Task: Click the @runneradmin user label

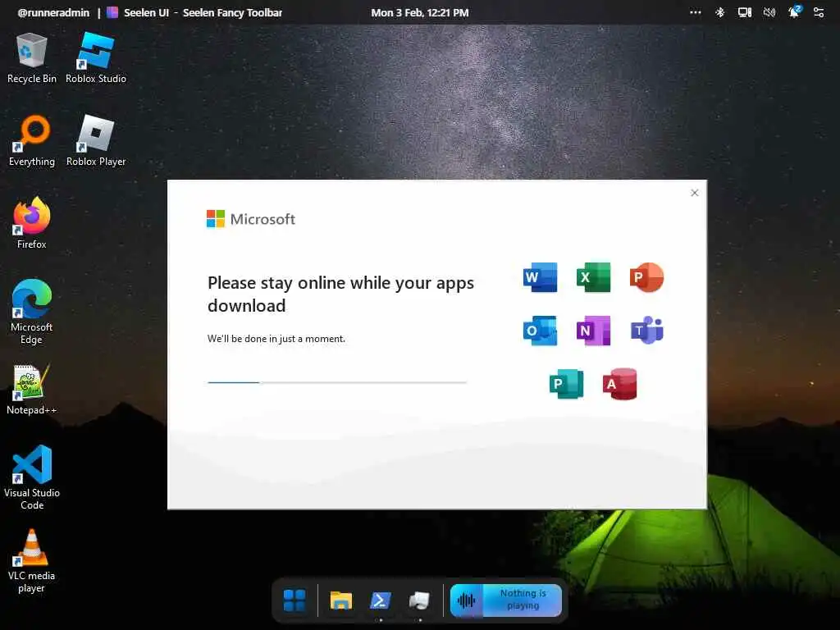Action: [53, 12]
